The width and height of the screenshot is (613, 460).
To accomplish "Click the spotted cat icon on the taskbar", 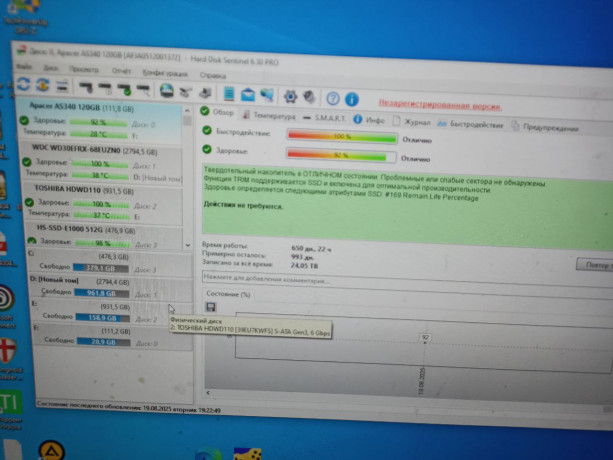I will 247,454.
